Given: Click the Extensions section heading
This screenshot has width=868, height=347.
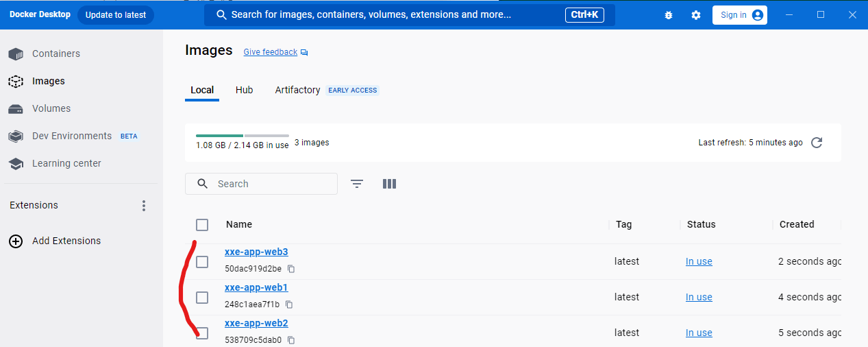Looking at the screenshot, I should [34, 205].
